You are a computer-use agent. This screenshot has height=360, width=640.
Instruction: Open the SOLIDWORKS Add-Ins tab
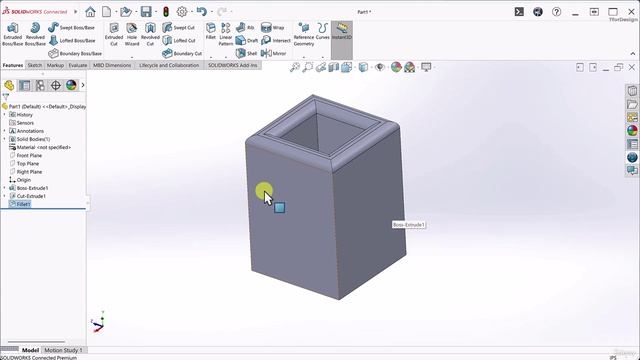click(x=233, y=65)
